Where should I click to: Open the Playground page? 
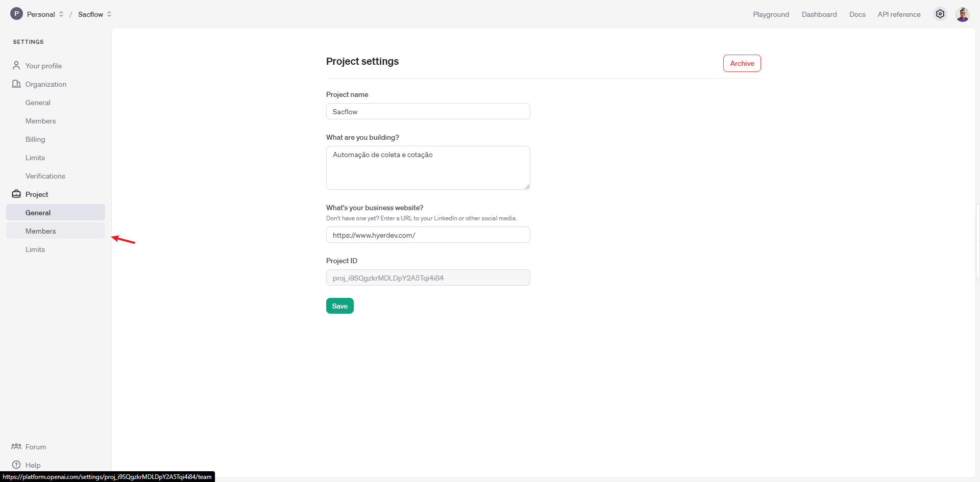[x=771, y=14]
